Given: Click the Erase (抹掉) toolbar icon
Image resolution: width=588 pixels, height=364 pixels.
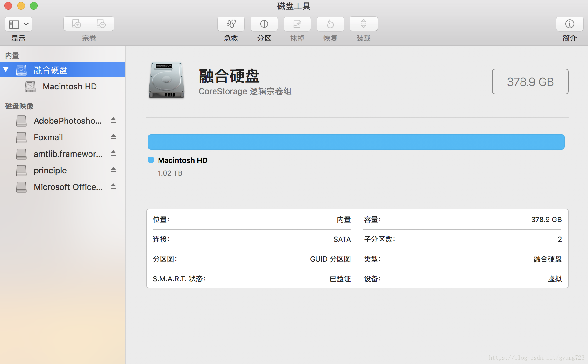Looking at the screenshot, I should tap(297, 24).
